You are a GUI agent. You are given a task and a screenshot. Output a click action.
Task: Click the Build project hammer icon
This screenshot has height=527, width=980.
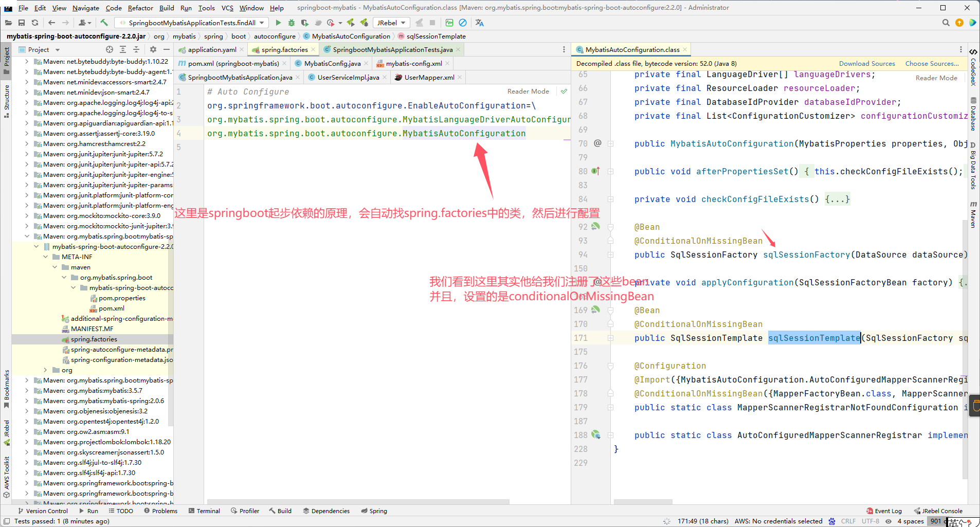point(104,23)
